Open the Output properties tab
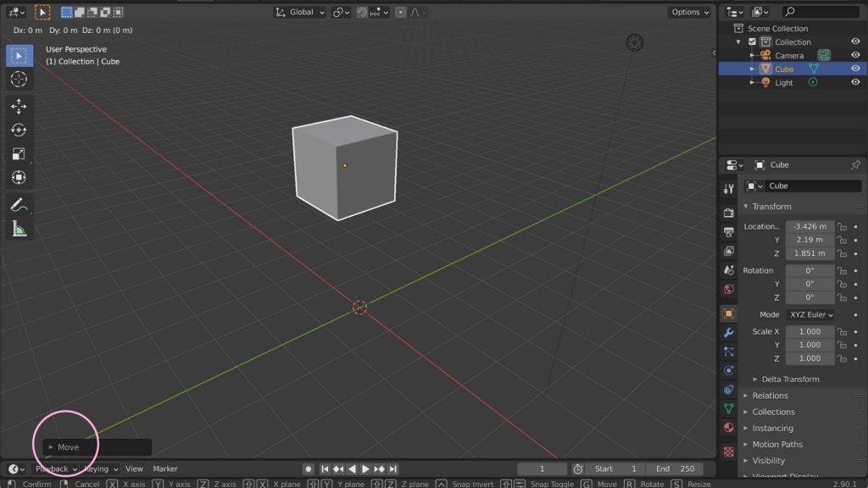The height and width of the screenshot is (488, 868). coord(728,232)
